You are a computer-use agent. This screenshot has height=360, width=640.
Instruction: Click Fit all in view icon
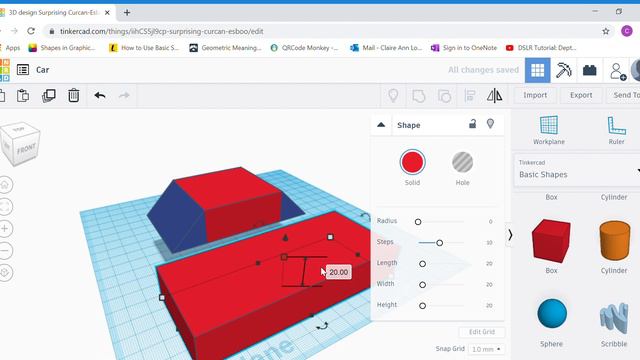tap(5, 207)
